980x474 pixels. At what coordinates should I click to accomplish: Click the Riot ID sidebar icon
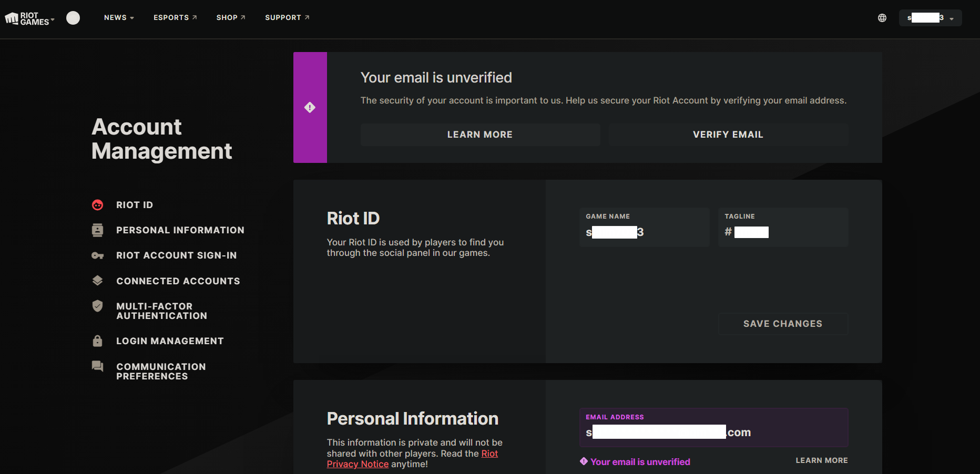pos(98,205)
